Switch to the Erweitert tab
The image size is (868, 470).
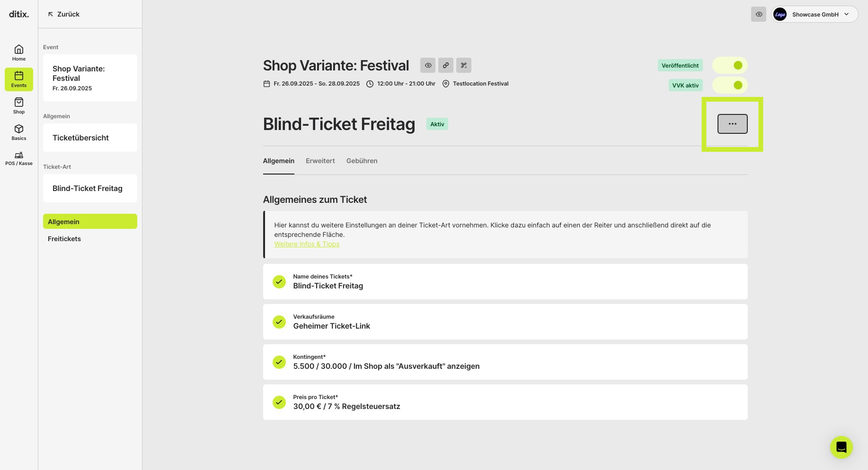pyautogui.click(x=320, y=161)
